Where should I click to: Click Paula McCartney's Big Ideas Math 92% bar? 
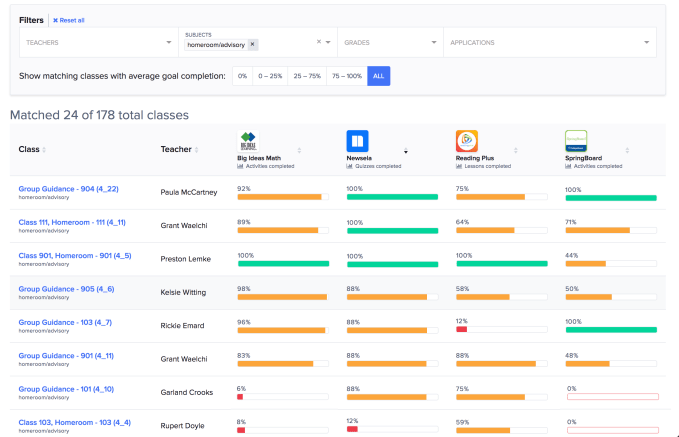click(283, 197)
